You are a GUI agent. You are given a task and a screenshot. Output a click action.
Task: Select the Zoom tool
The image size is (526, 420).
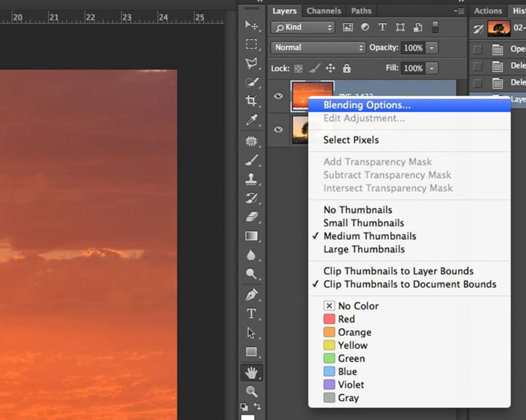click(x=253, y=392)
